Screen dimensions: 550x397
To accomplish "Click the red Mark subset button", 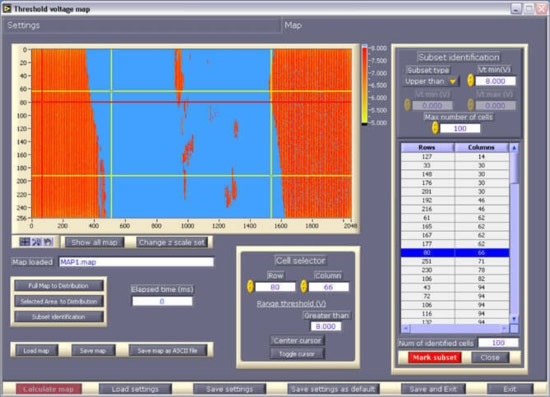I will coord(435,357).
